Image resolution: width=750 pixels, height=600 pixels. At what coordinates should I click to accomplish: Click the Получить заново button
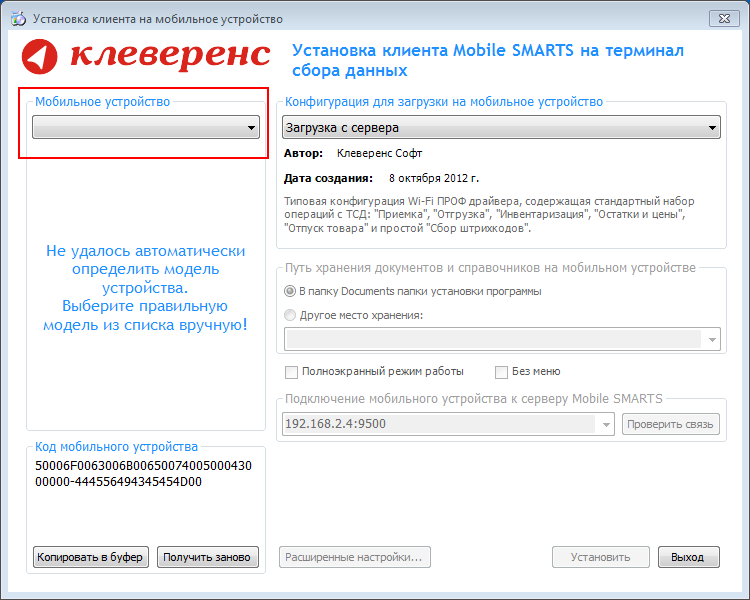[x=208, y=557]
